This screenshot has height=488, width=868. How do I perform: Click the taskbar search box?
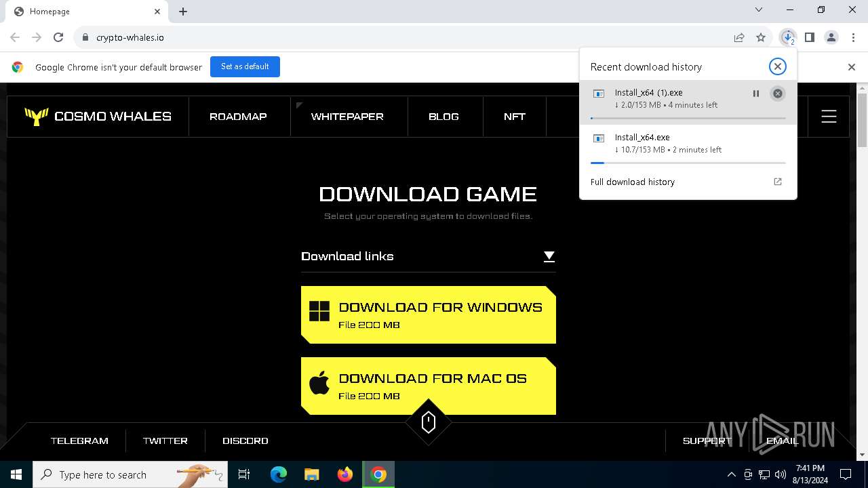[130, 474]
